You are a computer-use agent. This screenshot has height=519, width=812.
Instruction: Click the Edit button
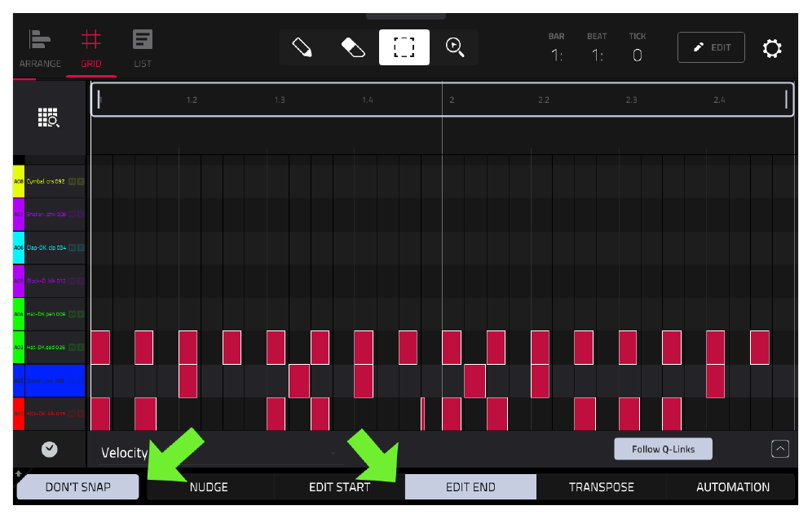pos(711,47)
